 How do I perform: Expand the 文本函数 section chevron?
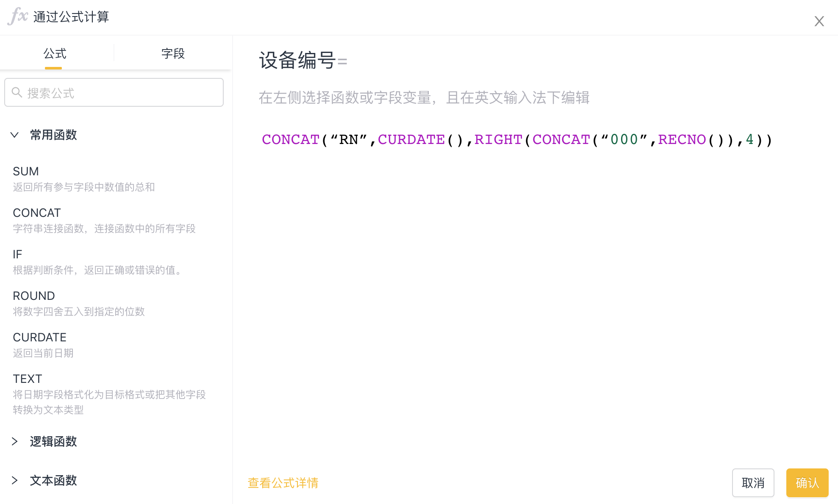tap(14, 480)
